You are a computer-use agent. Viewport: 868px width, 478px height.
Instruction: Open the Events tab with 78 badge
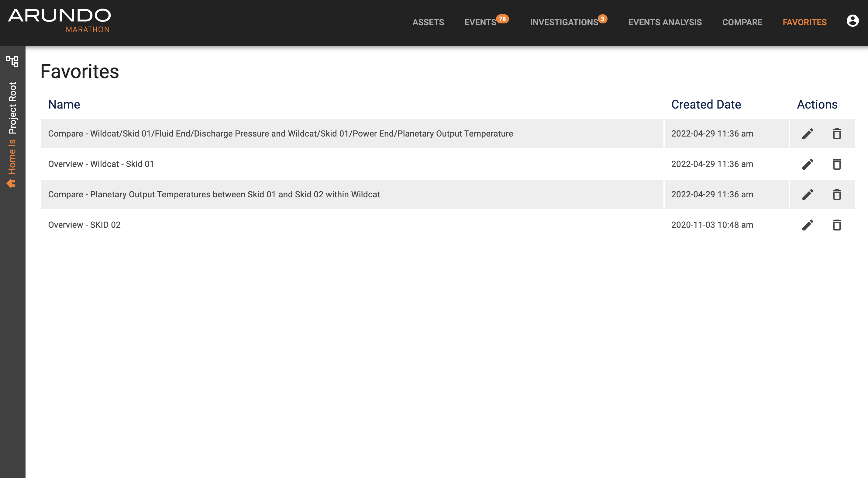tap(480, 22)
